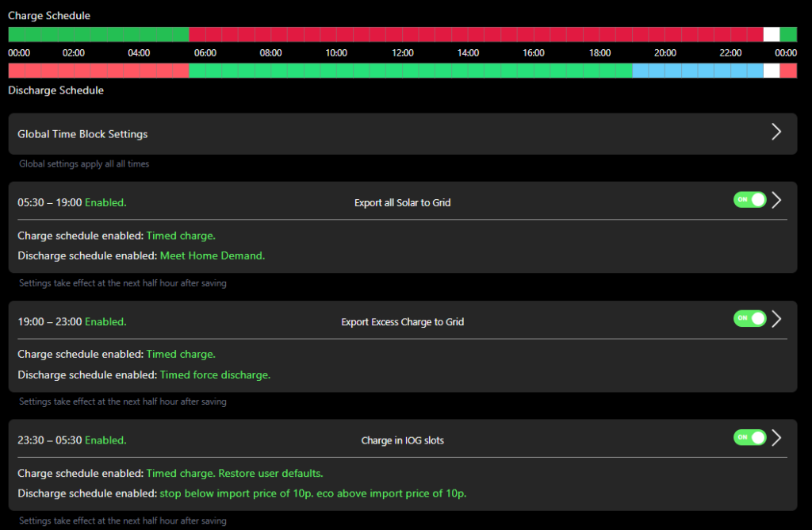The height and width of the screenshot is (530, 812).
Task: Open the 19:00 – 23:00 time block chevron
Action: 777,319
